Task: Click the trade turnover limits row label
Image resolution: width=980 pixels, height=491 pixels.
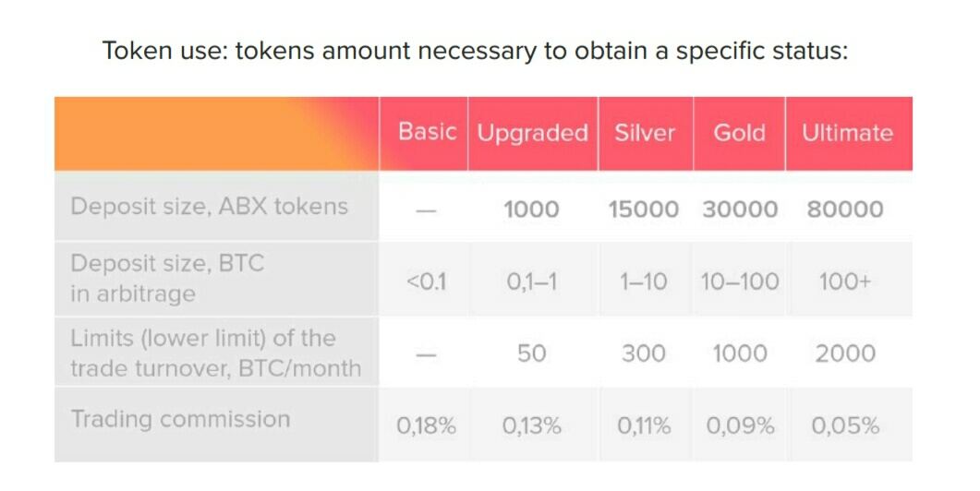Action: [215, 353]
